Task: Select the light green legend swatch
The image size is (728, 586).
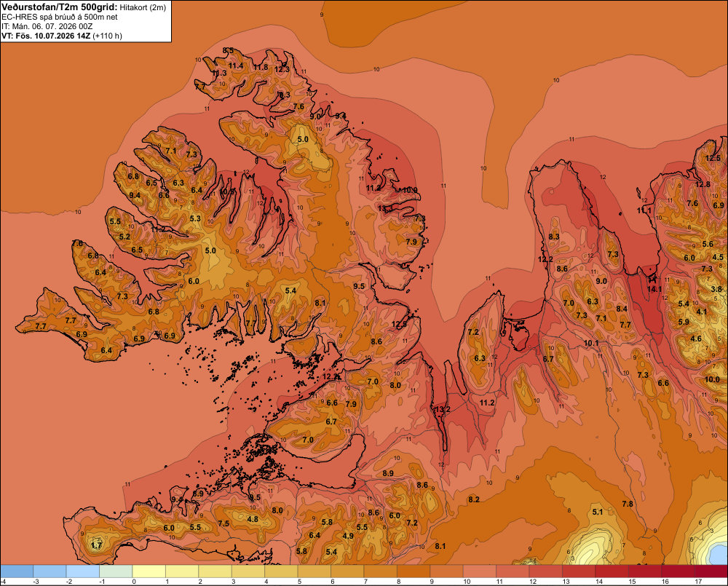Action: 116,571
